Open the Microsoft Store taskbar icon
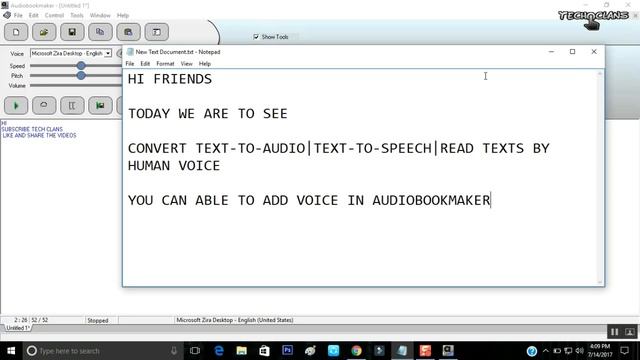Image resolution: width=640 pixels, height=360 pixels. pyautogui.click(x=264, y=351)
